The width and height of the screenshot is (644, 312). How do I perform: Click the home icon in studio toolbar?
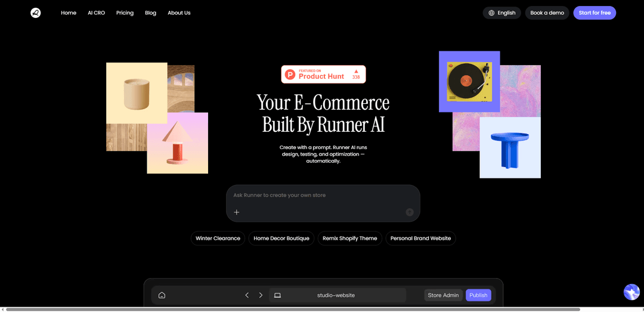pos(162,295)
